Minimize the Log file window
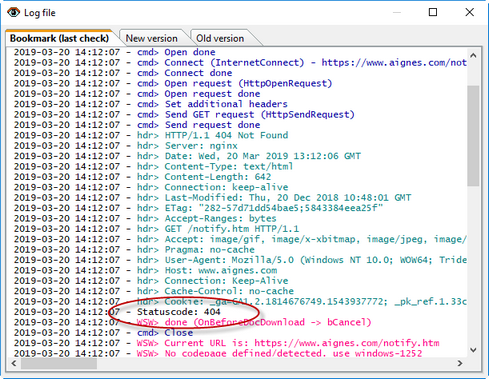The height and width of the screenshot is (379, 489). coord(397,12)
